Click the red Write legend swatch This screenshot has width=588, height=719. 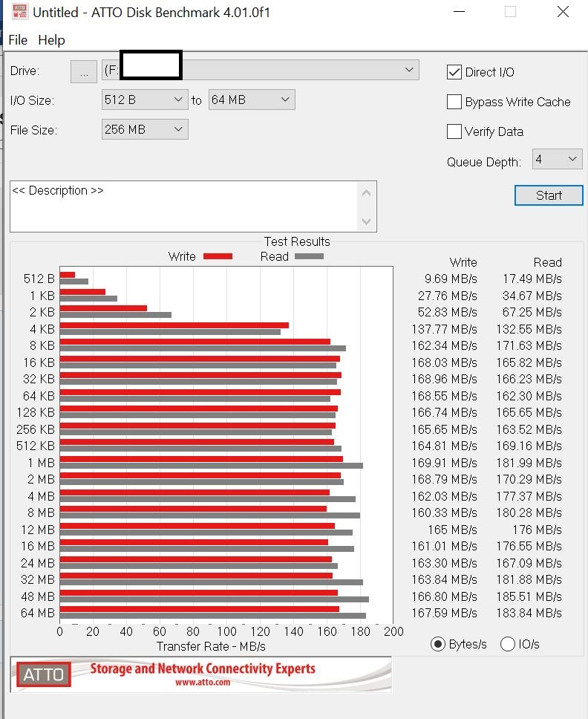pos(218,256)
